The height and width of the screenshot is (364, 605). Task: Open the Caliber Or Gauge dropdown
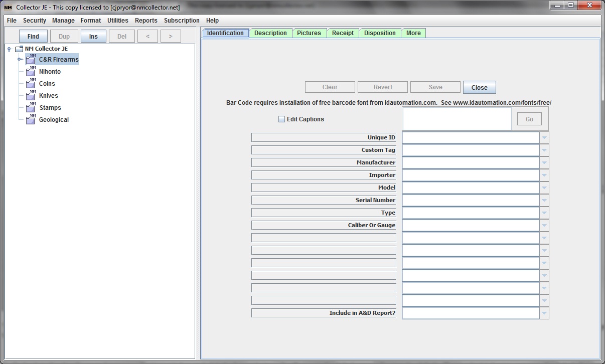544,225
